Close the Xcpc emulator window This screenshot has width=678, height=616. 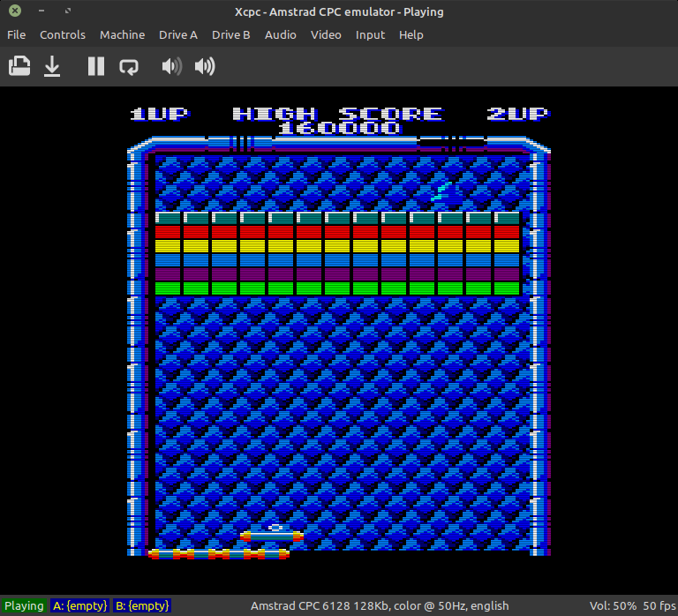15,11
